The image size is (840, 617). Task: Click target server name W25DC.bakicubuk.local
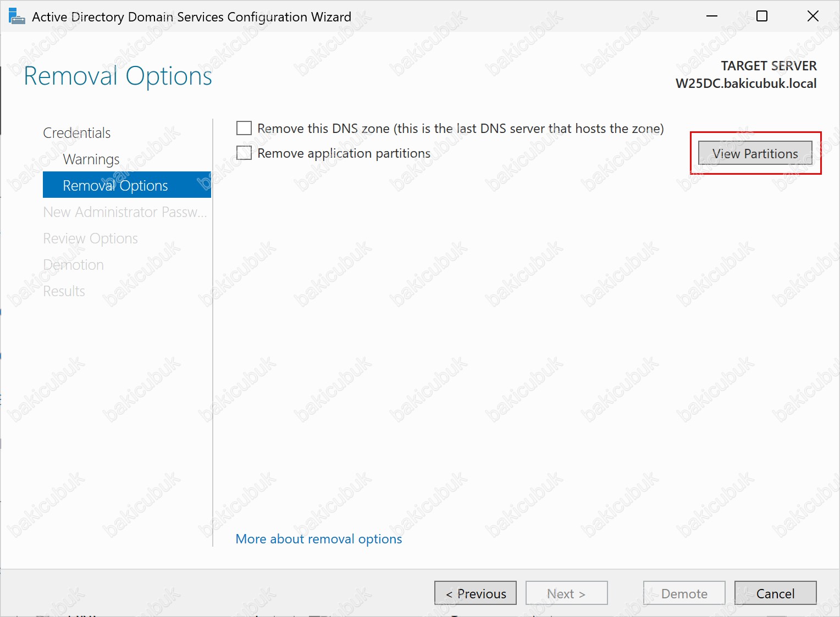pyautogui.click(x=746, y=84)
